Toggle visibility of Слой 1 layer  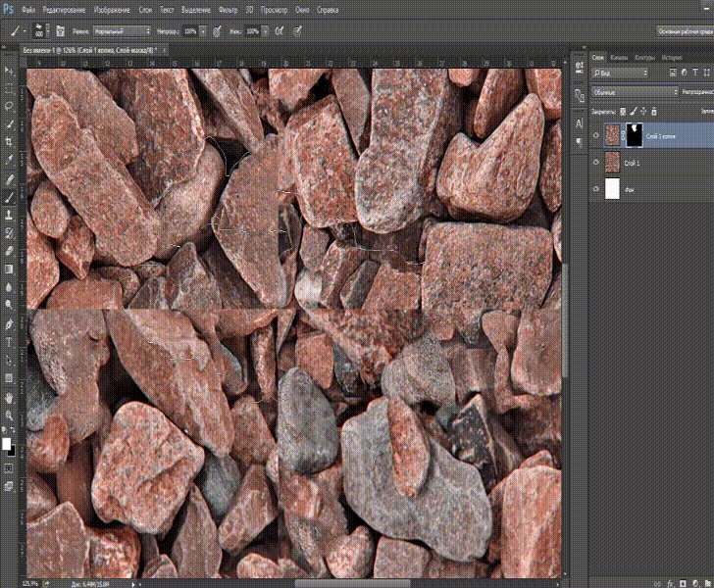coord(595,162)
